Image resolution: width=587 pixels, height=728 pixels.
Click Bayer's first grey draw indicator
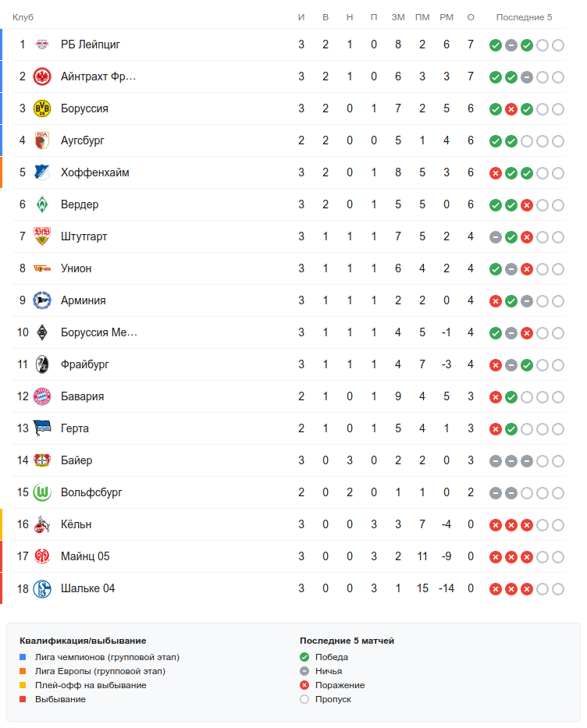tap(495, 461)
